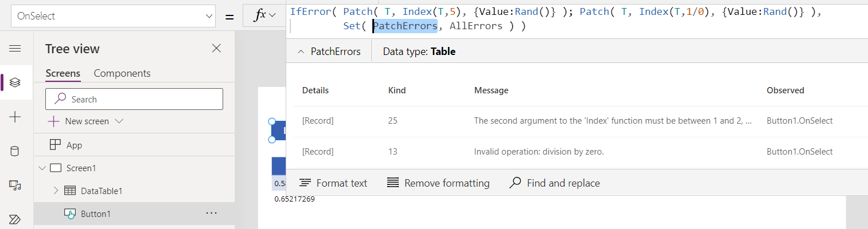868x229 pixels.
Task: Collapse the Screen1 tree node
Action: tap(41, 168)
